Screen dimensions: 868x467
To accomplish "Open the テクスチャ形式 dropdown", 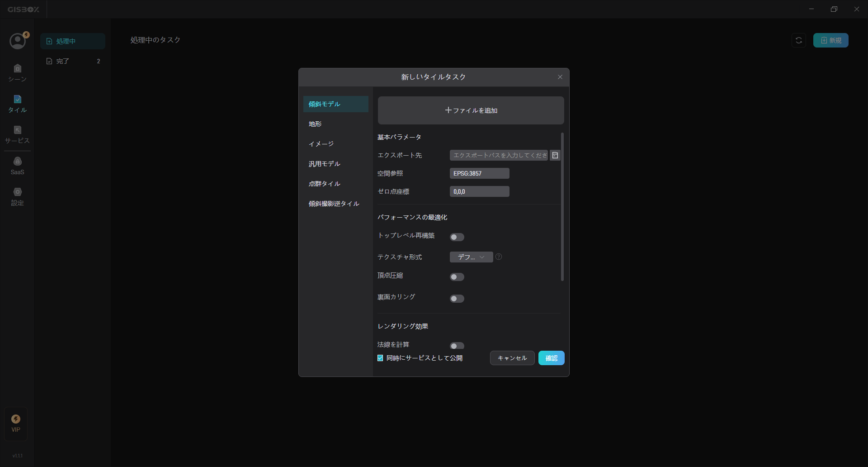I will click(471, 257).
